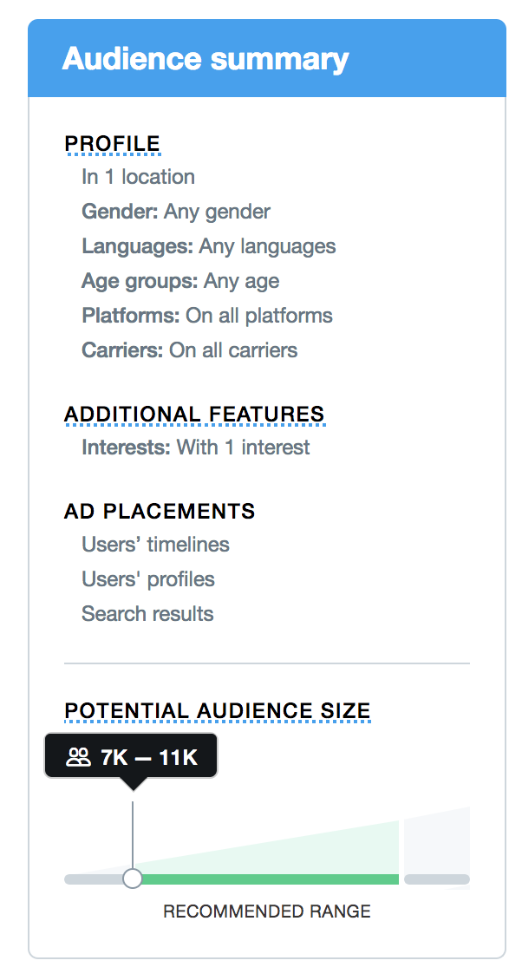522x980 pixels.
Task: Click 'Languages: Any languages' in the profile
Action: pos(209,246)
